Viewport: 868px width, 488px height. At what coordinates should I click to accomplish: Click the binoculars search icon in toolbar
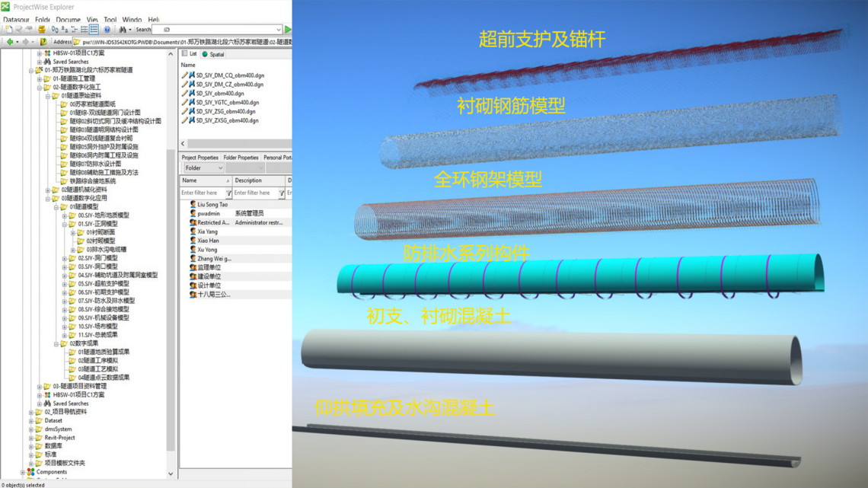tap(122, 30)
